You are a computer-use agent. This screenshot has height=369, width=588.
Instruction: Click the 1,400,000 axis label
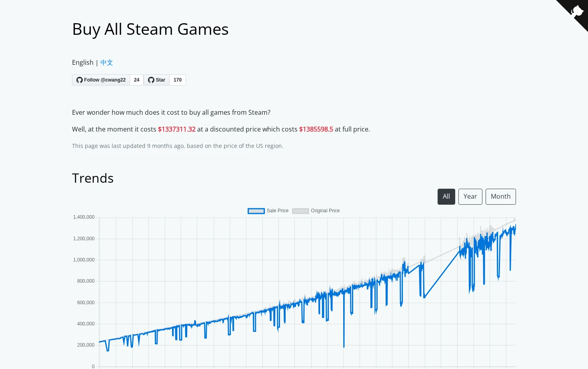84,217
